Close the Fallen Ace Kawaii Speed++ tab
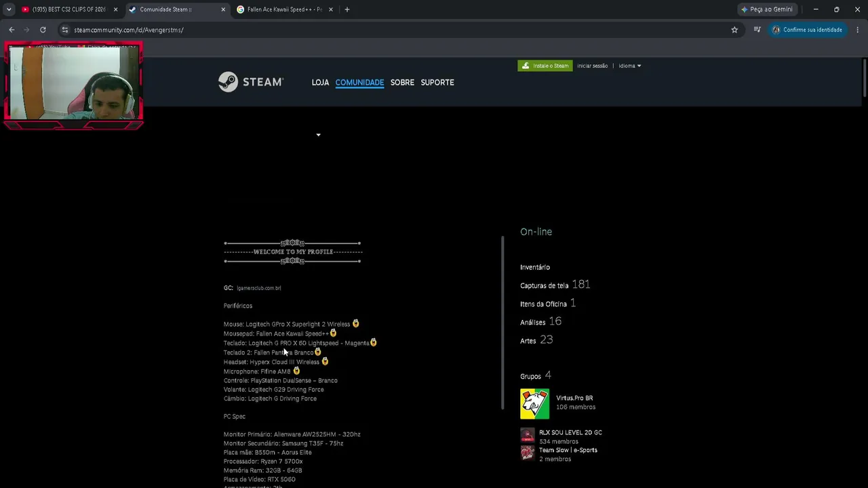This screenshot has height=488, width=868. tap(331, 9)
